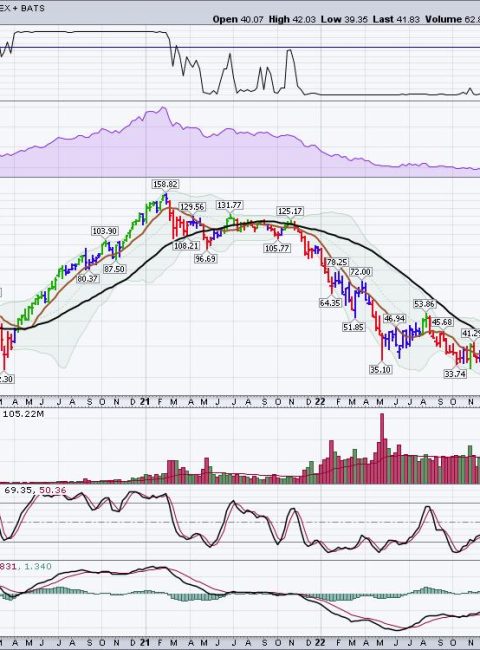Image resolution: width=480 pixels, height=650 pixels.
Task: Click the 131.77 high label
Action: pyautogui.click(x=230, y=205)
